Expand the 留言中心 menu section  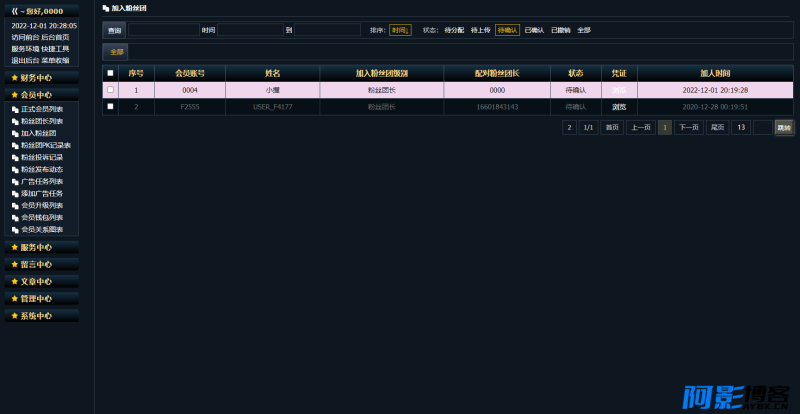[41, 264]
